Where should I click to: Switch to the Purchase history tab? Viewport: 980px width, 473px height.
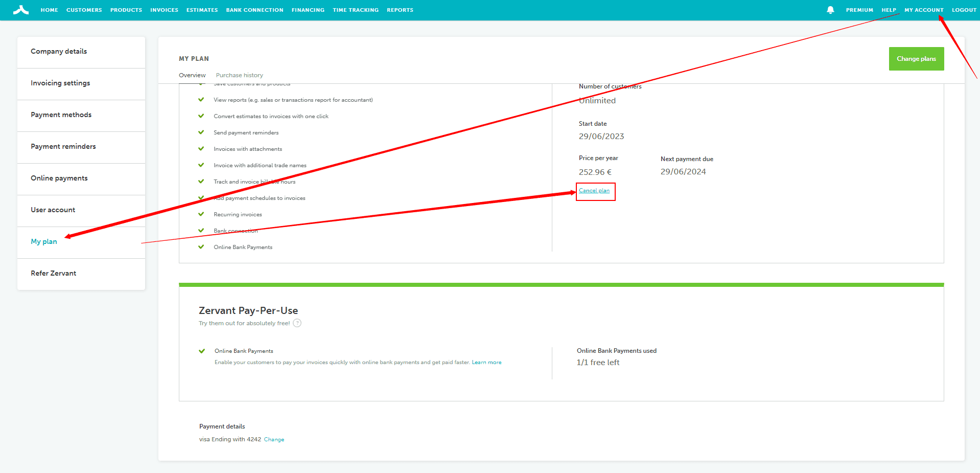[240, 75]
